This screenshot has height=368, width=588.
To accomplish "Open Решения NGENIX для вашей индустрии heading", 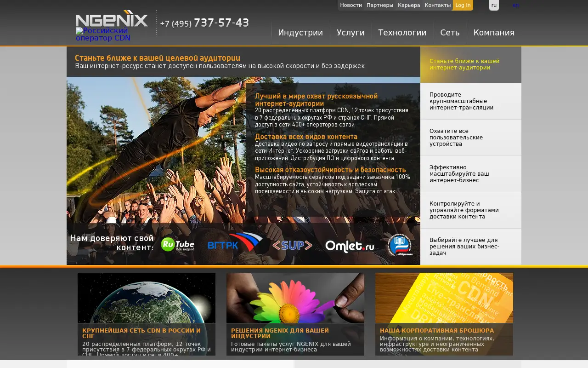I will [x=280, y=333].
